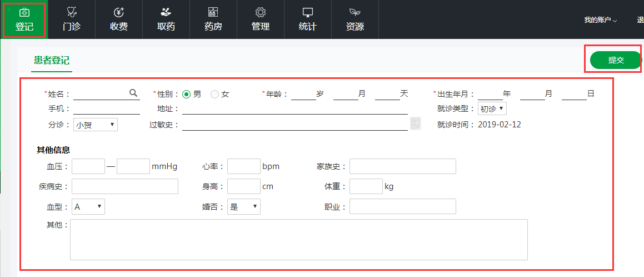The height and width of the screenshot is (277, 644).
Task: Click the 登记 registration icon in navbar
Action: tap(24, 12)
